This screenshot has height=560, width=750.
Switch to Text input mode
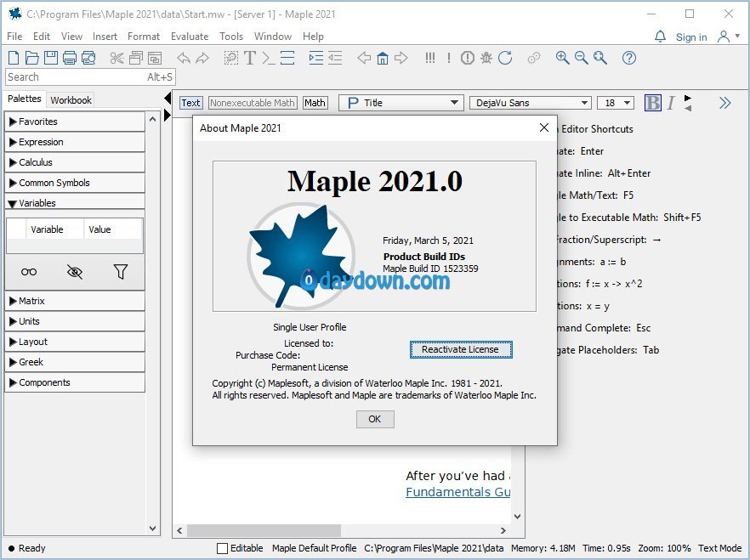click(x=190, y=103)
